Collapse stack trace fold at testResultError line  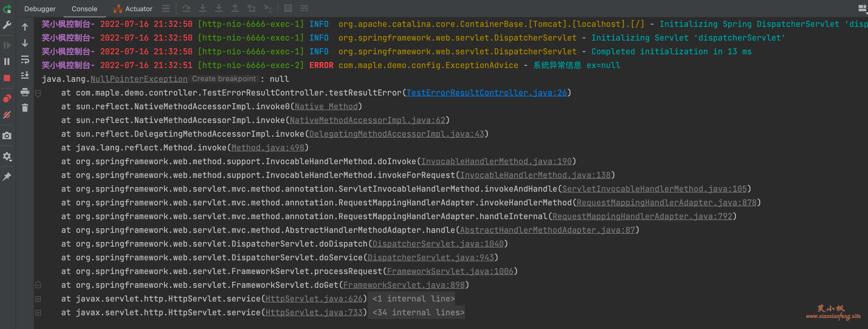pos(38,93)
